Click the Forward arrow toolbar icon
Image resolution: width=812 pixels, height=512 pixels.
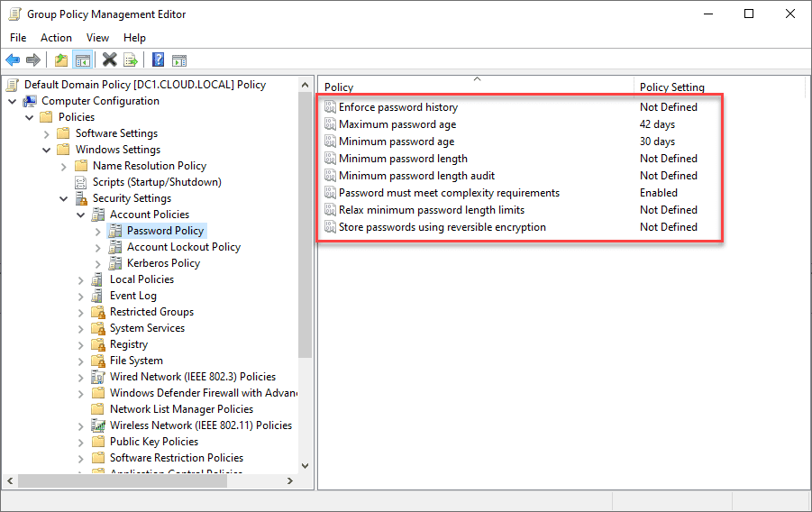(x=33, y=60)
